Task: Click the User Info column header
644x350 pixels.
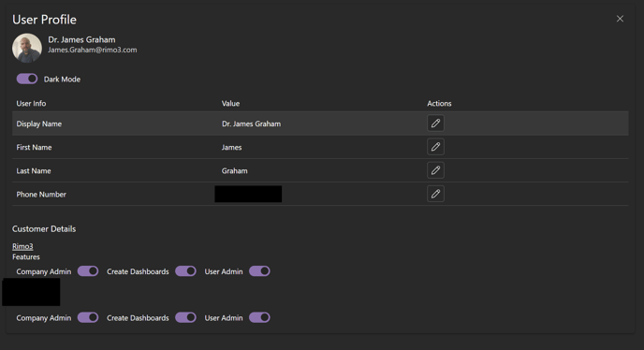Action: click(31, 104)
